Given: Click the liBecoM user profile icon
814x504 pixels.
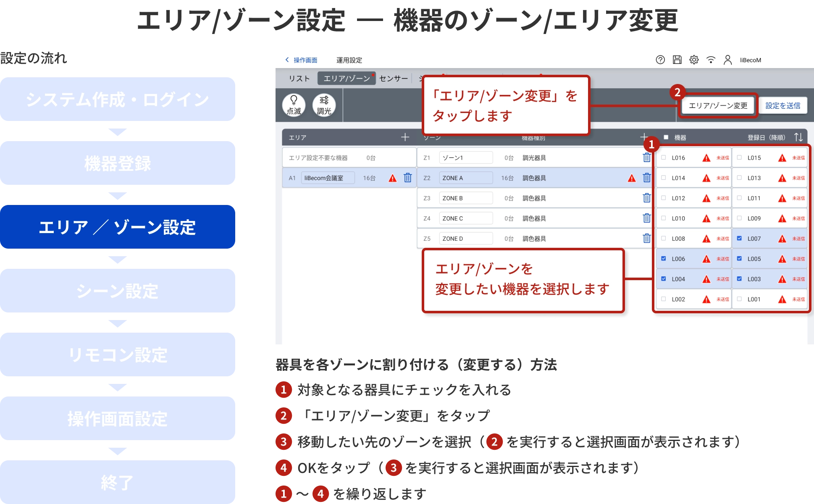Looking at the screenshot, I should point(727,60).
